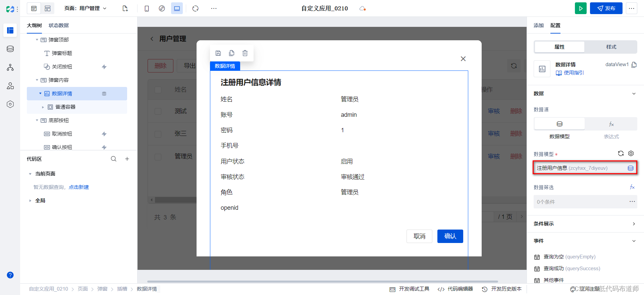This screenshot has height=295, width=644.
Task: Click the cloud sync status icon
Action: click(362, 8)
